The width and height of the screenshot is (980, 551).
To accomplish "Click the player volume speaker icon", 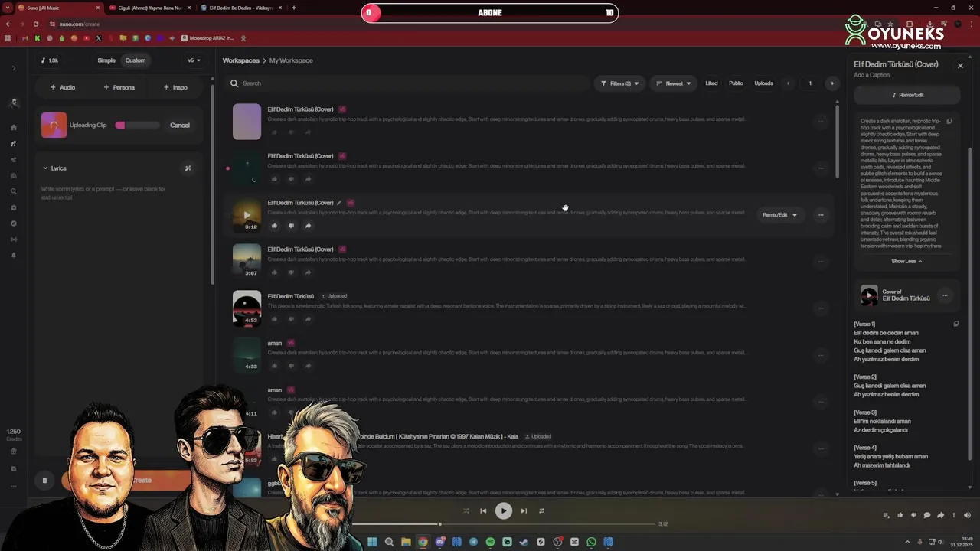I will pos(967,515).
